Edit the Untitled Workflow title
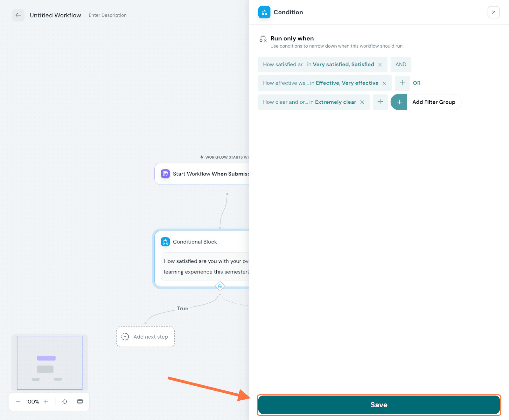Image resolution: width=509 pixels, height=420 pixels. coord(55,15)
